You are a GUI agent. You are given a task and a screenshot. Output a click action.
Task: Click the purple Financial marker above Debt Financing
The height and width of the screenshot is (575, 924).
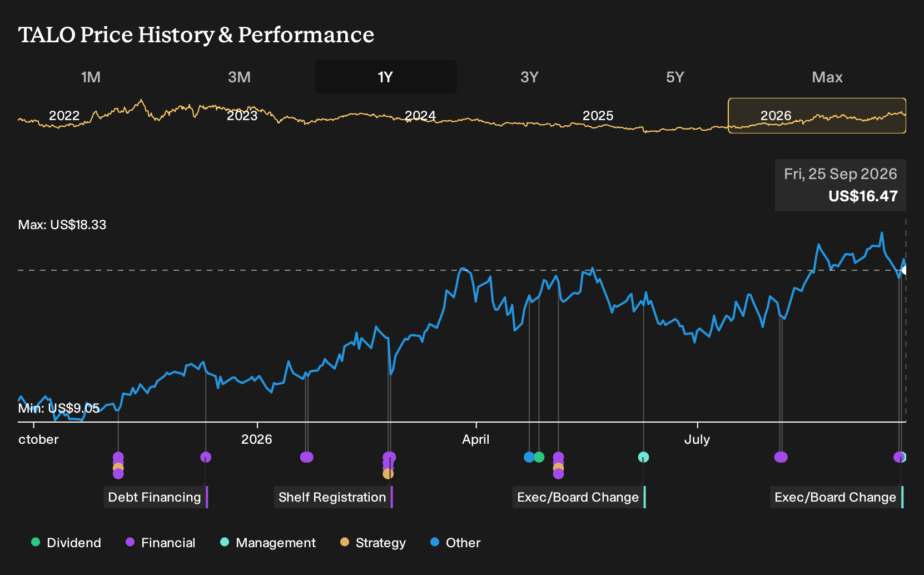[x=206, y=457]
